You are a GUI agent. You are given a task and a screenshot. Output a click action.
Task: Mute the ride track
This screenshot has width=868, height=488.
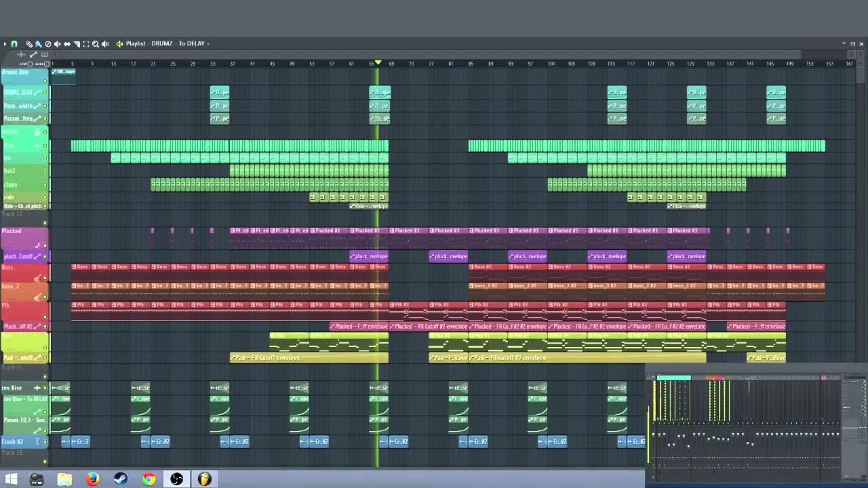[45, 197]
